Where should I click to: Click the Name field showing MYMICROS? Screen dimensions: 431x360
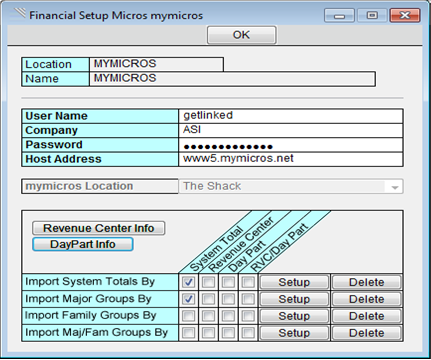click(x=232, y=79)
